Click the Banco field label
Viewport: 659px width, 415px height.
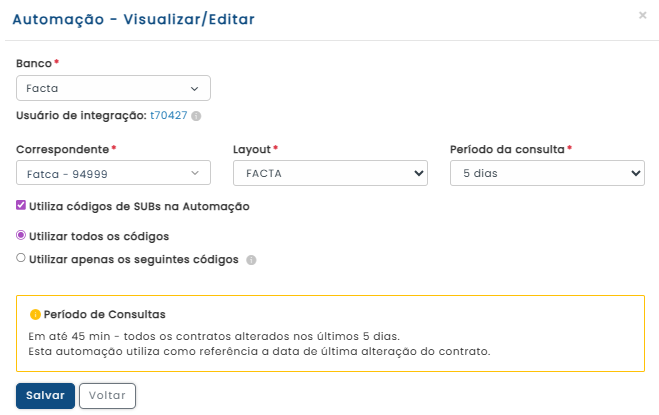34,63
